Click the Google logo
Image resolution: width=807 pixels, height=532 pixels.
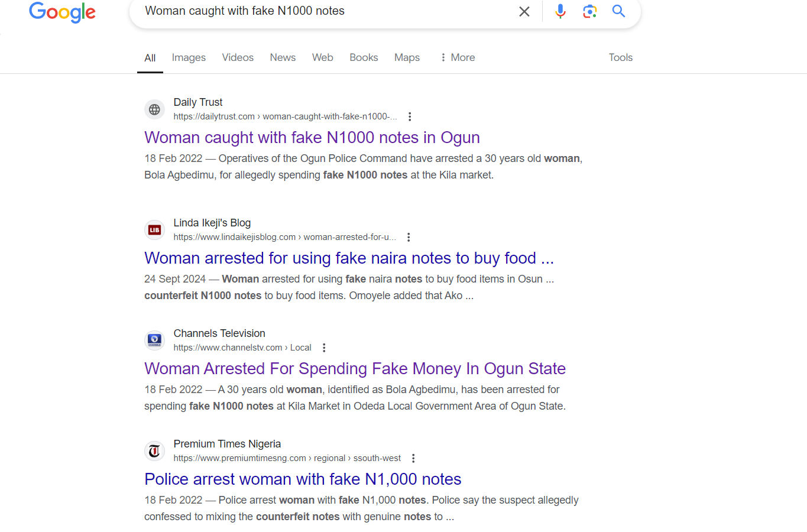[62, 12]
